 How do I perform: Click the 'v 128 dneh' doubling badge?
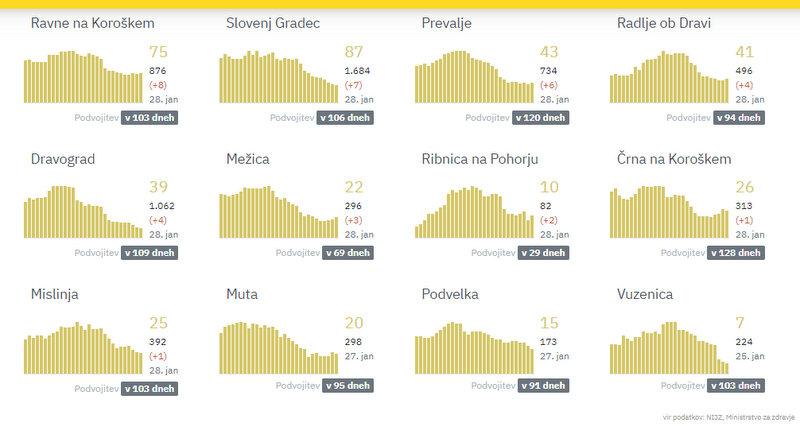[x=736, y=253]
